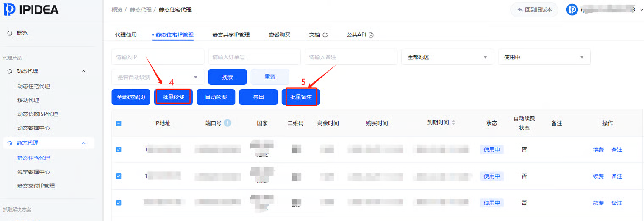Open the 全部地区 region dropdown

[x=447, y=57]
